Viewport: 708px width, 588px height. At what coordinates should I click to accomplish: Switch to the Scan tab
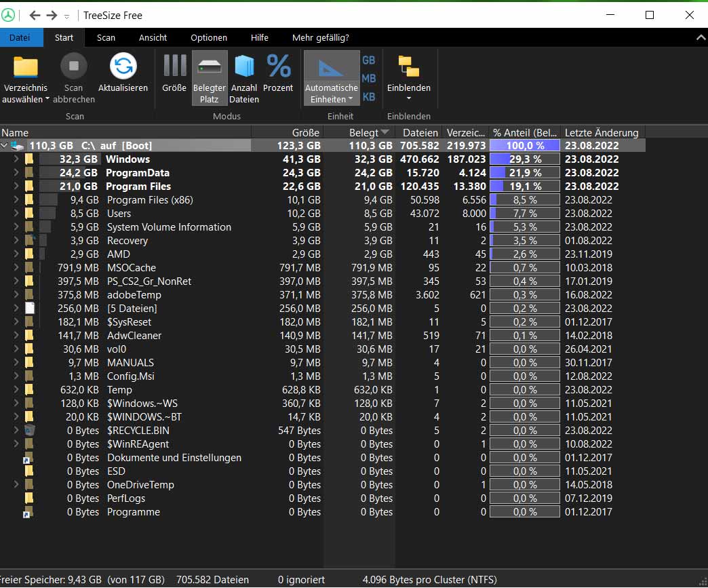tap(106, 37)
